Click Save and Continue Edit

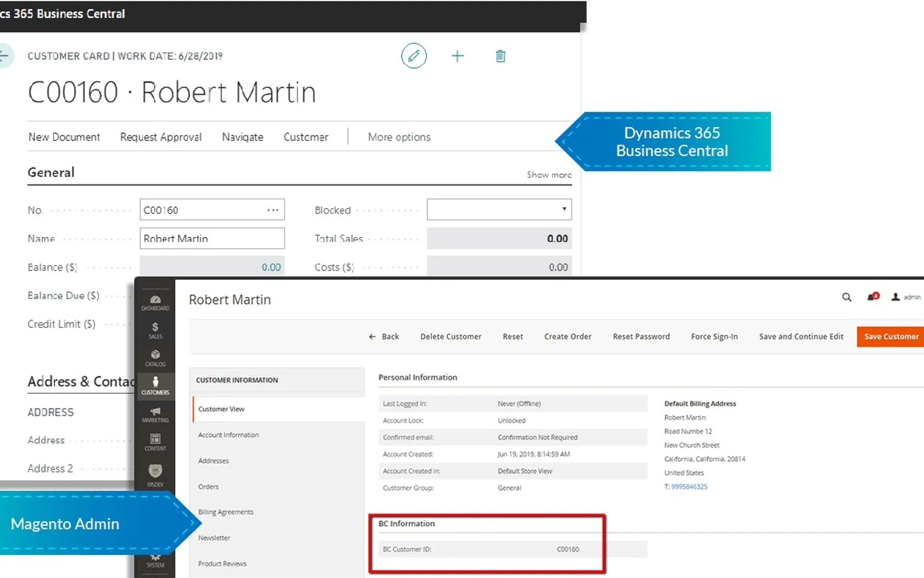[x=801, y=336]
